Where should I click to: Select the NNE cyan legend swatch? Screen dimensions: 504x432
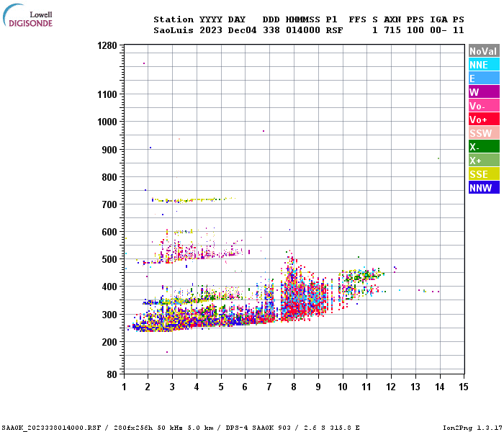pos(484,65)
